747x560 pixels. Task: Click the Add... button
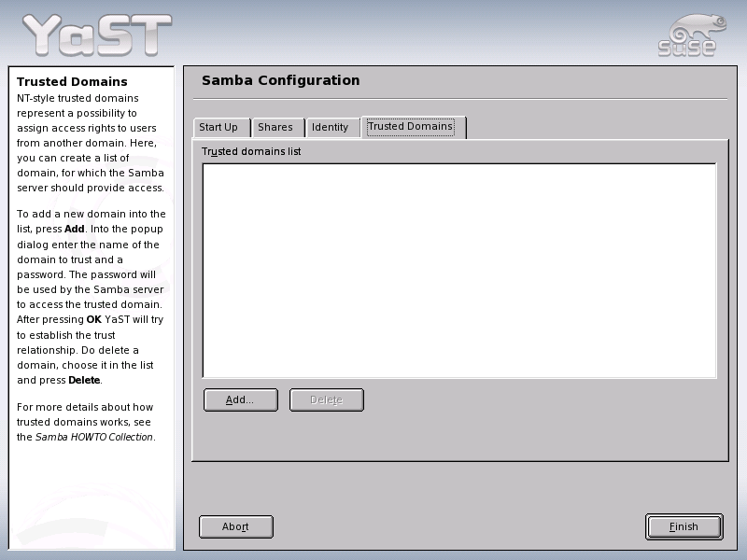click(241, 400)
